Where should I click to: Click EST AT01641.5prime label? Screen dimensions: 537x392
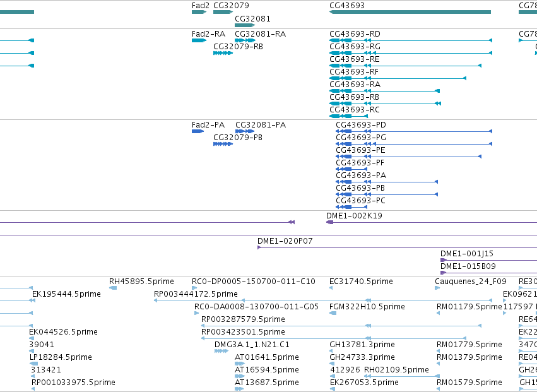coord(267,358)
